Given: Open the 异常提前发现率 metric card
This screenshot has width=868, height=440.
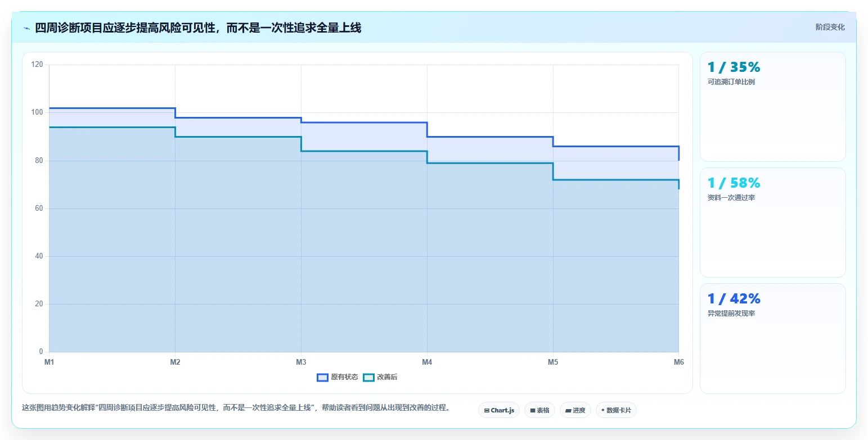Looking at the screenshot, I should (x=772, y=338).
